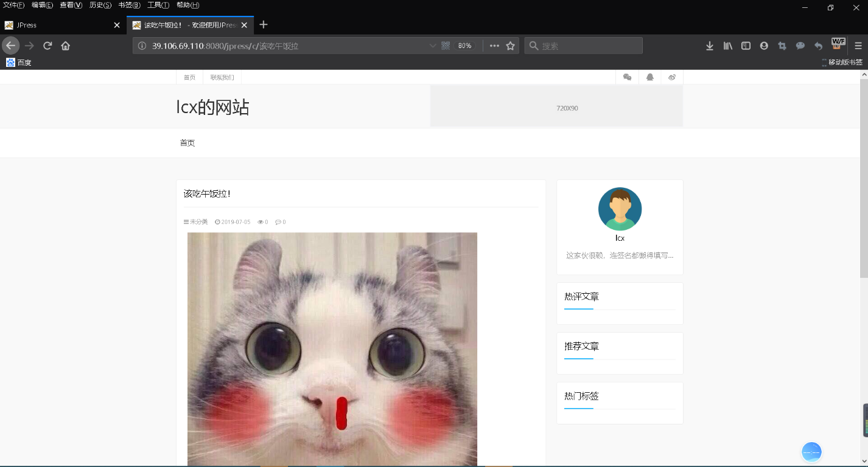Click the undo arrow toolbar icon
This screenshot has width=868, height=467.
[819, 46]
